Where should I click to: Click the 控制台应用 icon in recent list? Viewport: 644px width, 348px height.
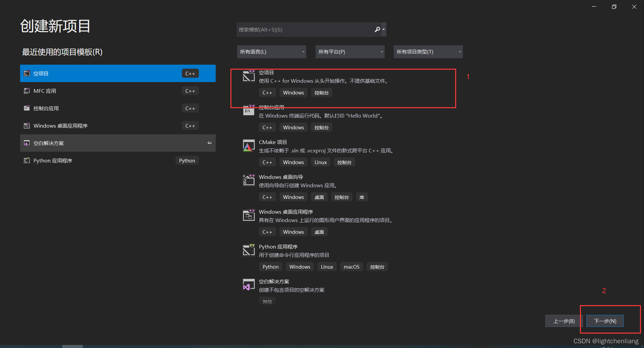tap(27, 108)
